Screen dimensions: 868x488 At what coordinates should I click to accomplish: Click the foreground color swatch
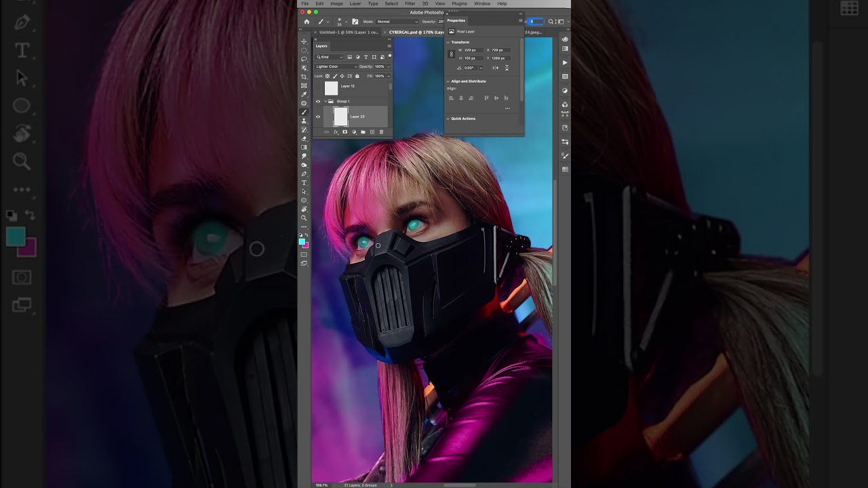(302, 241)
